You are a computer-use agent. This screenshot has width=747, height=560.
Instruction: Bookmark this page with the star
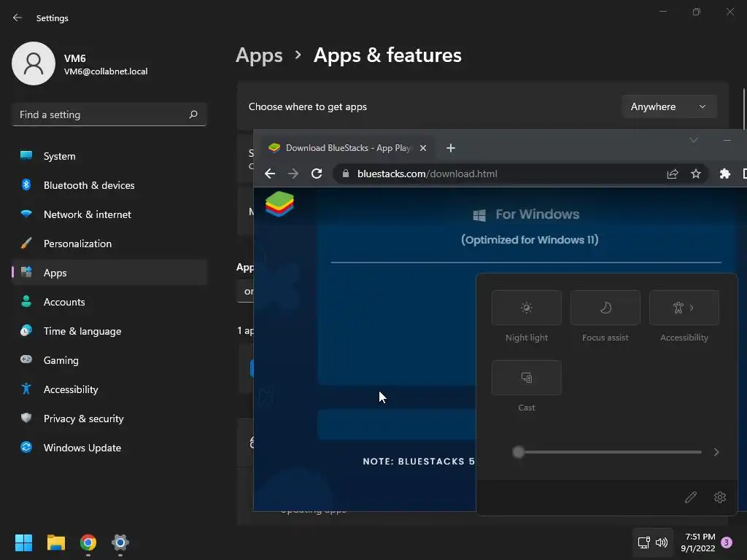pyautogui.click(x=695, y=174)
